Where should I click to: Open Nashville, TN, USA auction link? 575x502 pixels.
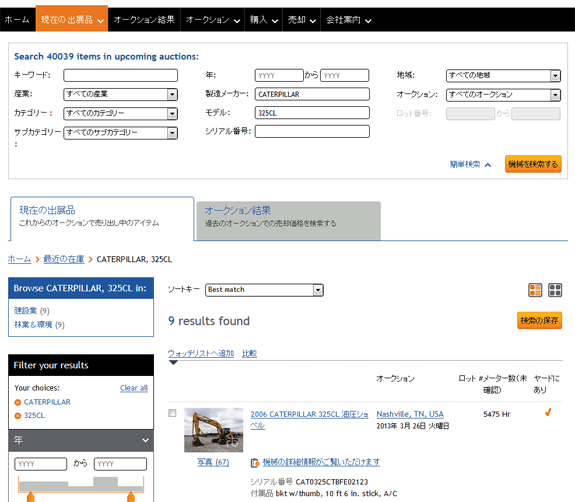pyautogui.click(x=410, y=414)
